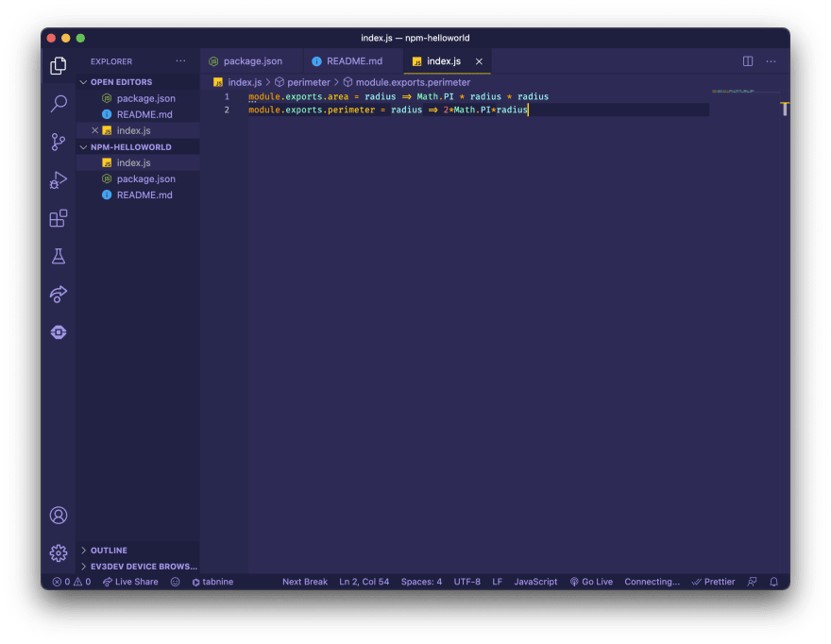Image resolution: width=831 pixels, height=644 pixels.
Task: Click line number 2 in gutter
Action: coord(227,110)
